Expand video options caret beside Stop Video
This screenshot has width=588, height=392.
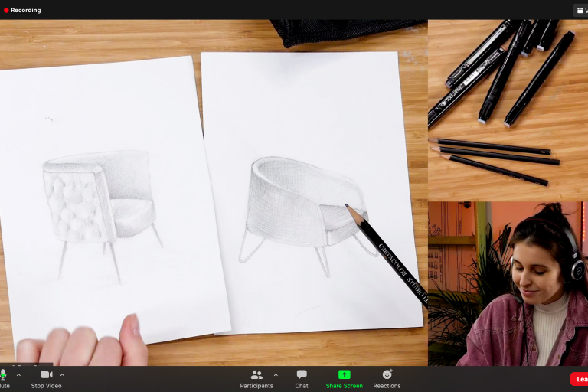(x=62, y=375)
